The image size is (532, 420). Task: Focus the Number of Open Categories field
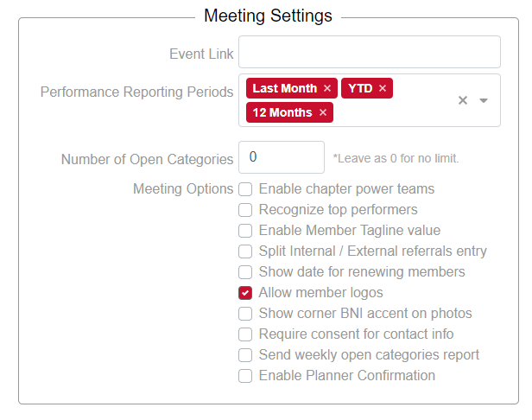coord(281,157)
